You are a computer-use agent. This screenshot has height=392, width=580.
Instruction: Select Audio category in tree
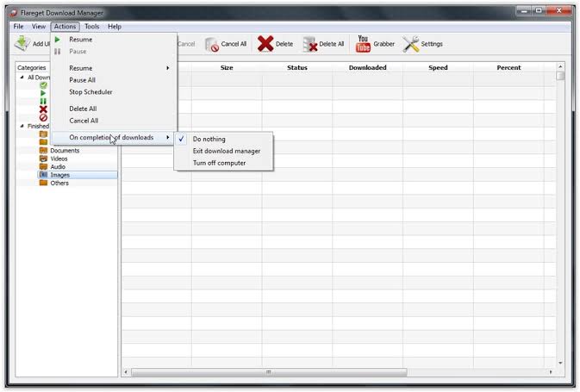click(58, 167)
